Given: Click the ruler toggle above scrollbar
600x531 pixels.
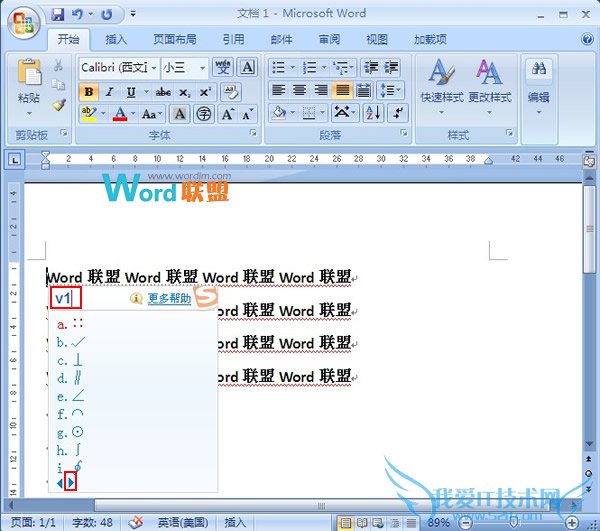Looking at the screenshot, I should (x=589, y=161).
